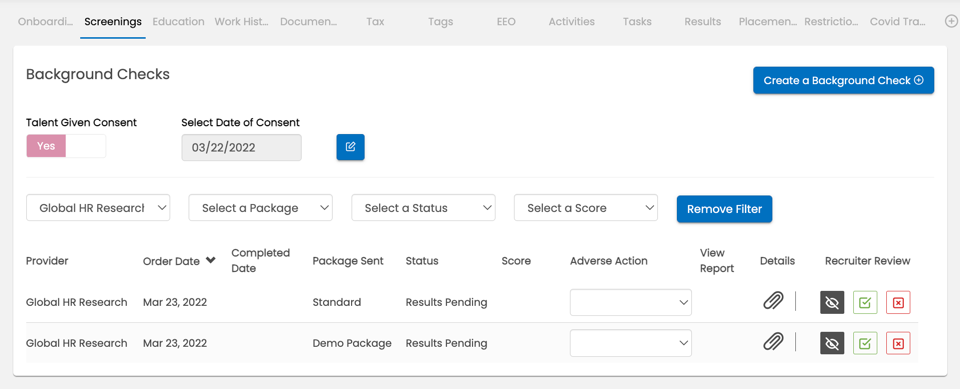Image resolution: width=960 pixels, height=389 pixels.
Task: Click Mar 23, 2022 date in Demo Package row
Action: click(x=175, y=343)
